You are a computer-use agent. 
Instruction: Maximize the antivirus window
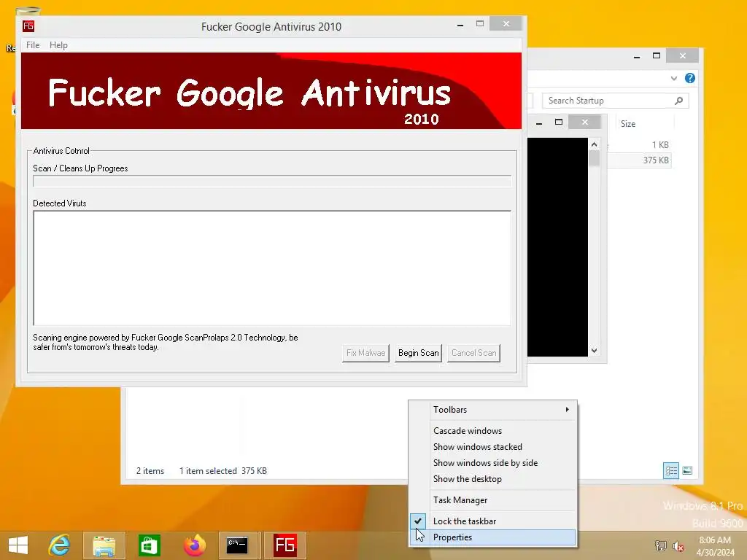pyautogui.click(x=480, y=24)
